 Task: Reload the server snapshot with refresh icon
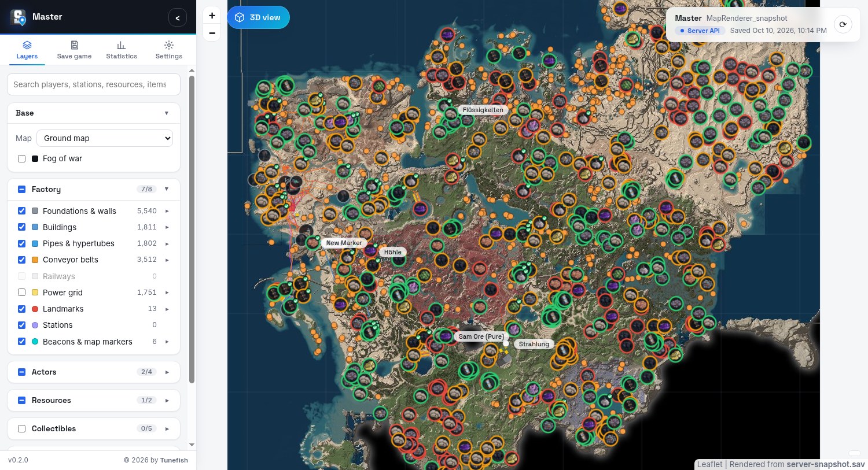(843, 24)
